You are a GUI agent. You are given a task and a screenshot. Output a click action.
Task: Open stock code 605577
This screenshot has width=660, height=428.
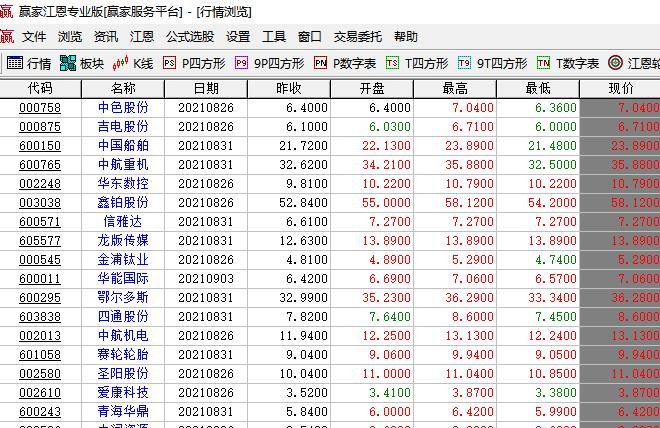click(40, 241)
